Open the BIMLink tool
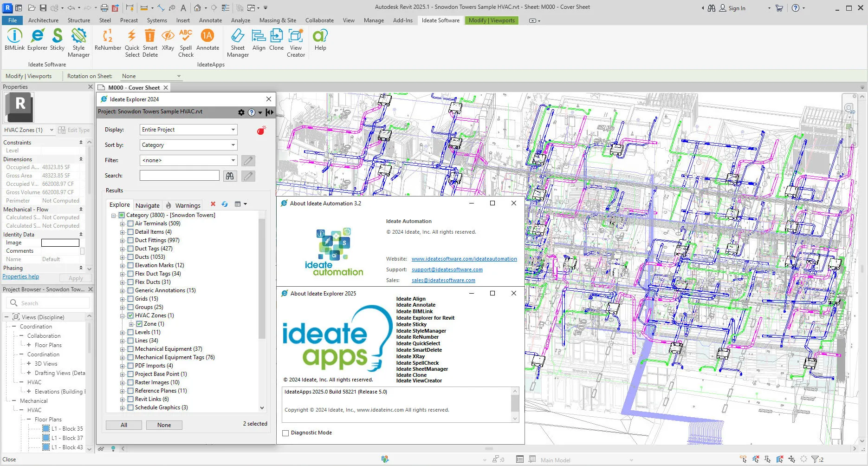The image size is (868, 466). pos(14,40)
